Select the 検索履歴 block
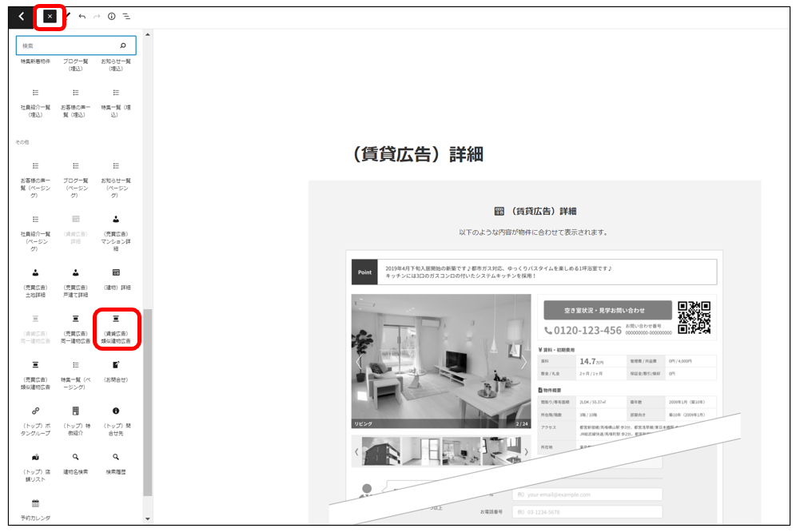Viewport: 796px width, 532px height. pyautogui.click(x=116, y=463)
